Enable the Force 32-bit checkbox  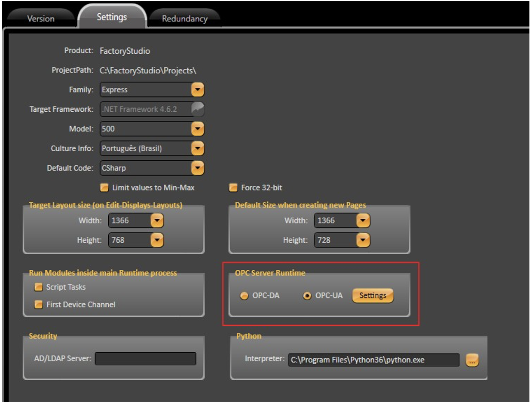233,188
